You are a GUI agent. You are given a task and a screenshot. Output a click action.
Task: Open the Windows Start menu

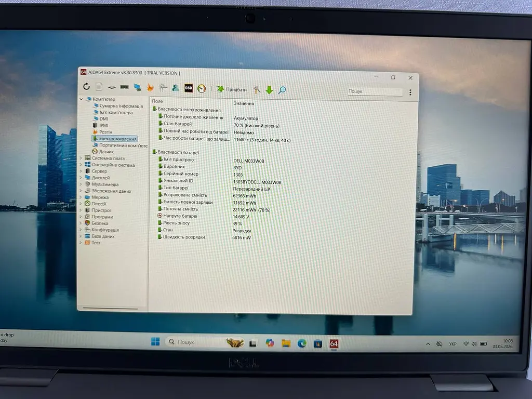point(155,342)
